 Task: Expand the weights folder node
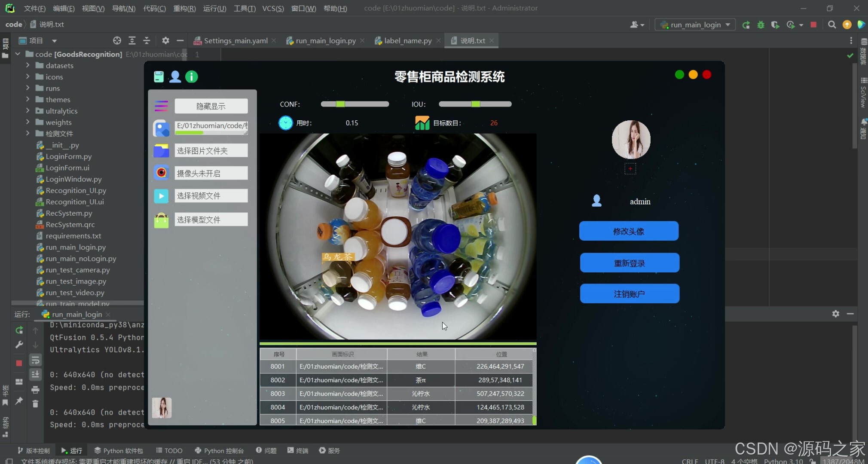[x=28, y=122]
